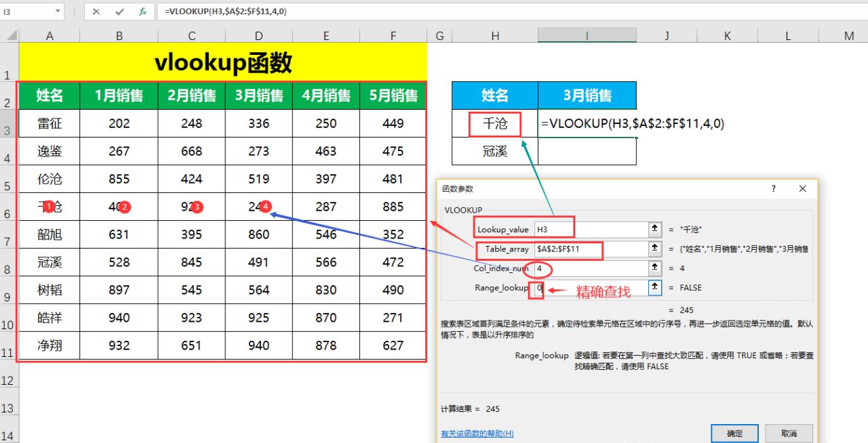Select row 12 header
This screenshot has width=868, height=443.
9,374
